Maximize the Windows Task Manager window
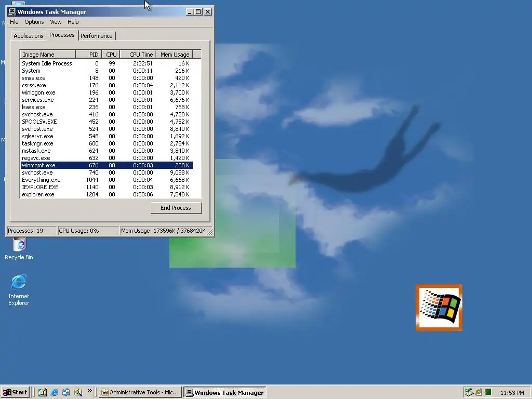The image size is (532, 399). tap(198, 12)
